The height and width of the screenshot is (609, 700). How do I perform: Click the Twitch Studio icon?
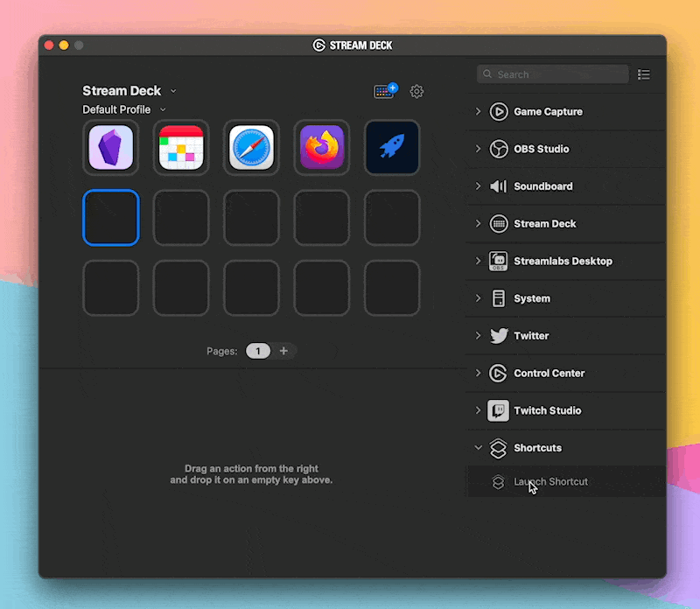498,410
